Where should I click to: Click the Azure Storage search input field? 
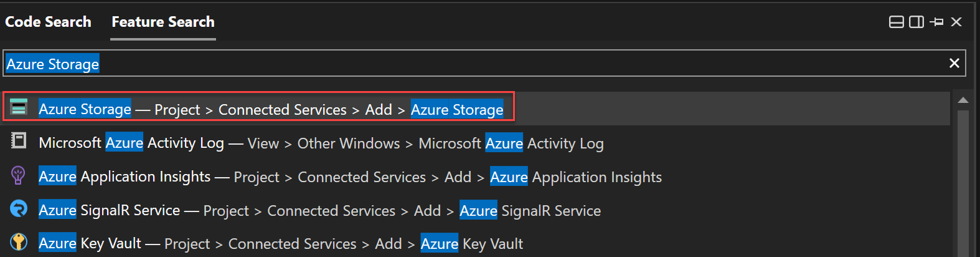(484, 64)
